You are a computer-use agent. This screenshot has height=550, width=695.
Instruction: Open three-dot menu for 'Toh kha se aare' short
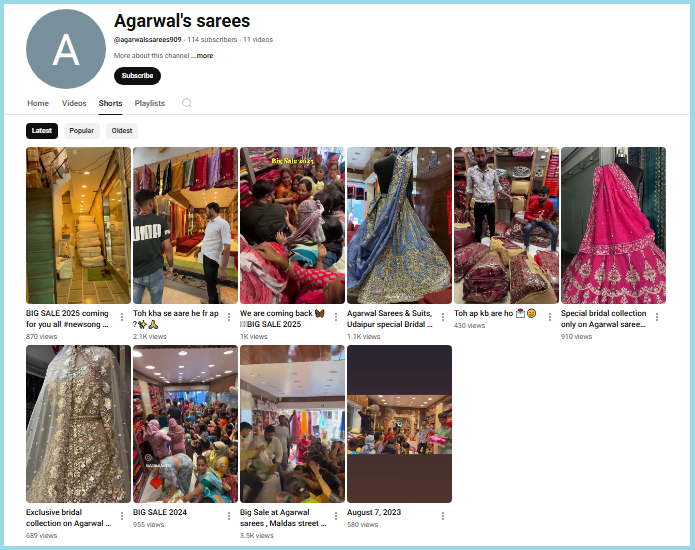[x=229, y=317]
